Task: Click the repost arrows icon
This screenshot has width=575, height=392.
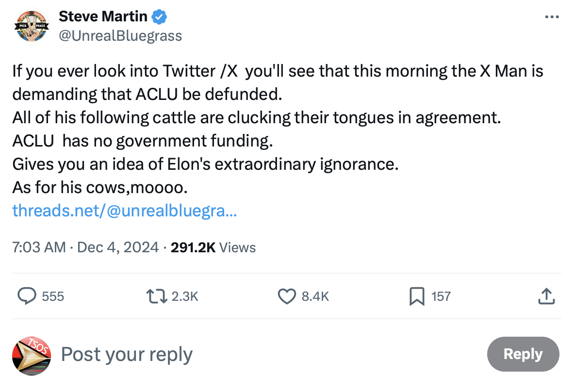Action: coord(158,296)
